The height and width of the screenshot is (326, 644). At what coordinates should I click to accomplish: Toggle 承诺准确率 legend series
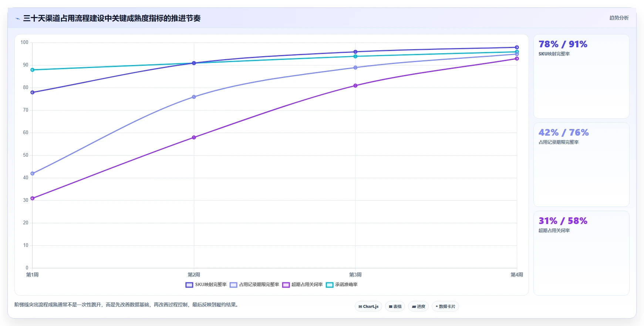click(342, 285)
